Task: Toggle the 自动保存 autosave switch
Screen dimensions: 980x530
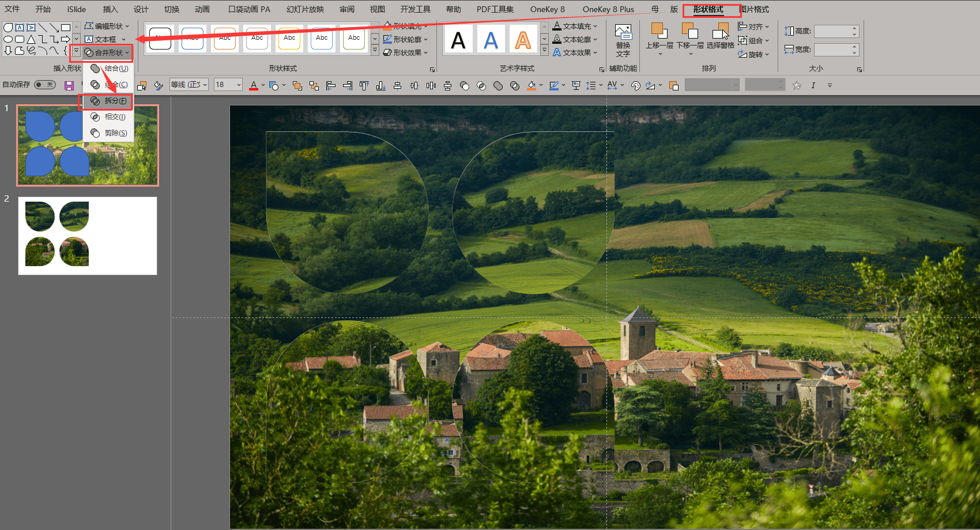Action: (x=45, y=85)
